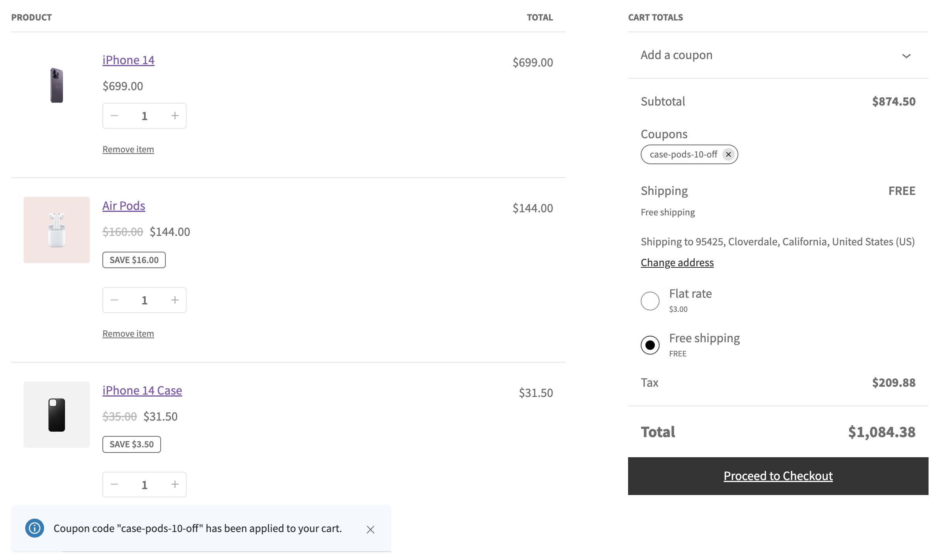Click Proceed to Checkout
This screenshot has width=938, height=560.
(x=778, y=476)
